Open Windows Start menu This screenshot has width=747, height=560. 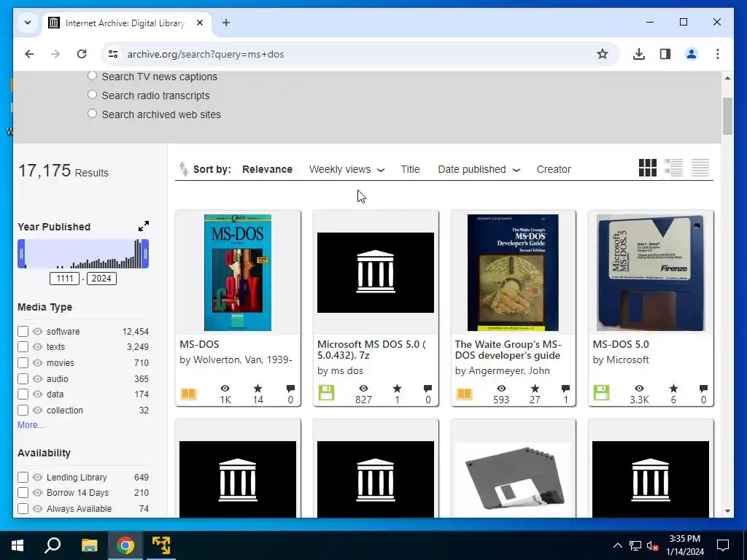coord(18,545)
